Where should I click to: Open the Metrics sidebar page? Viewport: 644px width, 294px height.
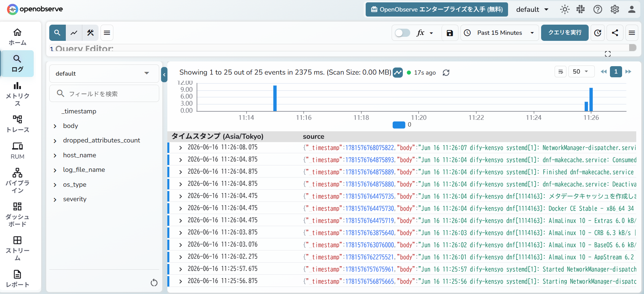(x=18, y=94)
